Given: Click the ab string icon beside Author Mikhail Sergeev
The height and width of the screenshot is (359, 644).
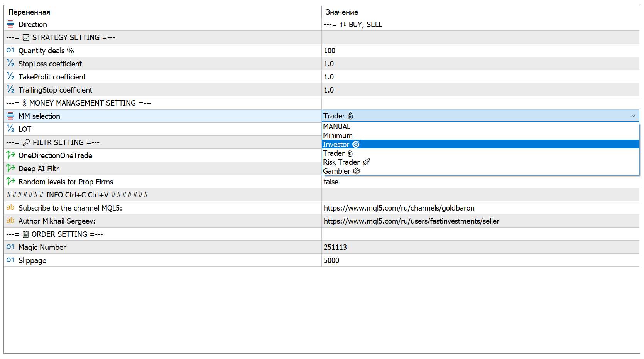Looking at the screenshot, I should [10, 221].
